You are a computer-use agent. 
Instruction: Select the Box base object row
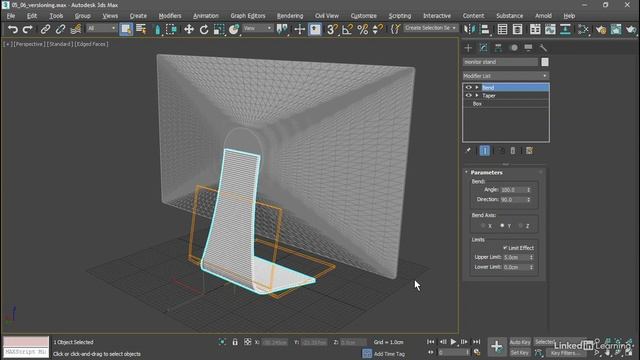point(506,104)
